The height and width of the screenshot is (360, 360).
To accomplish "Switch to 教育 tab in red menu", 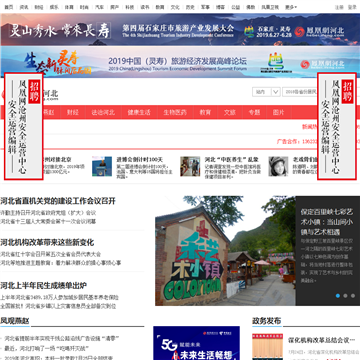I will tap(205, 112).
